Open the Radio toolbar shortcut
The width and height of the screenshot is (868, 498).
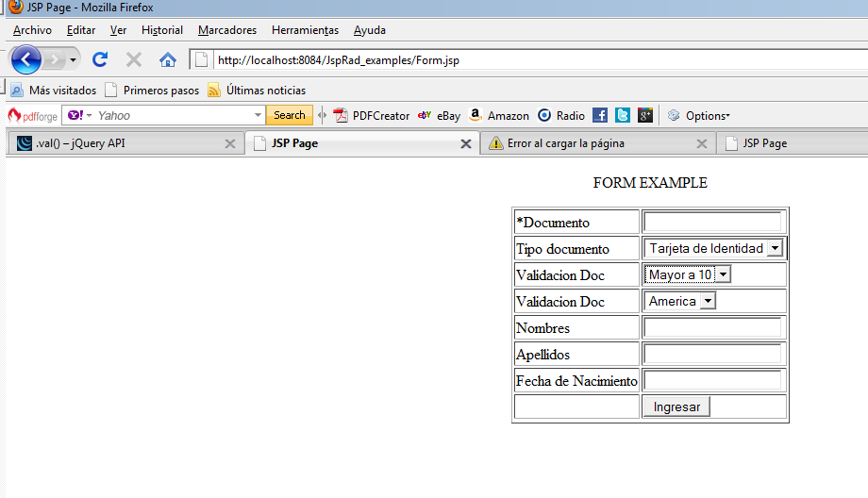click(x=561, y=115)
